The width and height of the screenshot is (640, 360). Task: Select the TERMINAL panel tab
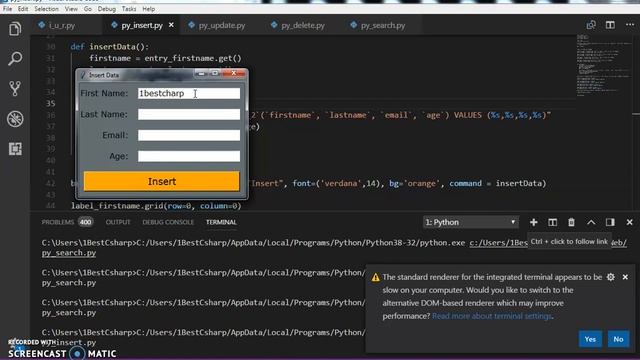[x=221, y=222]
